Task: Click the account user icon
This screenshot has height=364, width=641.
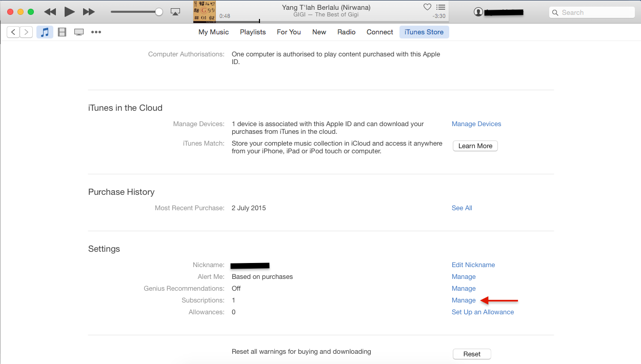Action: pyautogui.click(x=478, y=12)
